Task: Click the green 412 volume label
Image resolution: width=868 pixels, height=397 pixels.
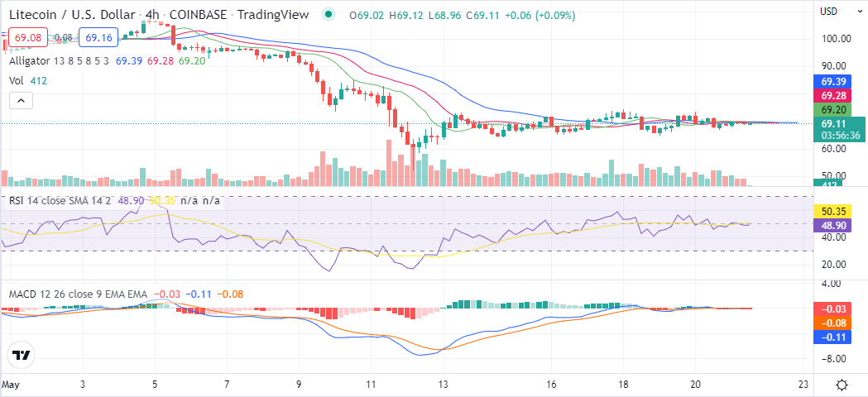Action: (827, 184)
